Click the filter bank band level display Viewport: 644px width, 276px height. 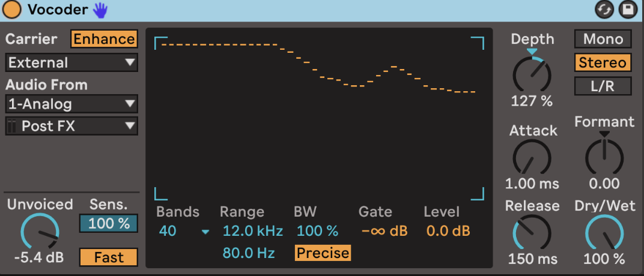(x=319, y=118)
